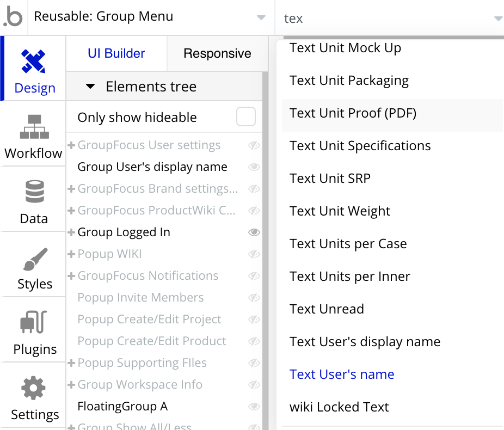Open the element search dropdown arrow
Image resolution: width=504 pixels, height=430 pixels.
pyautogui.click(x=497, y=19)
